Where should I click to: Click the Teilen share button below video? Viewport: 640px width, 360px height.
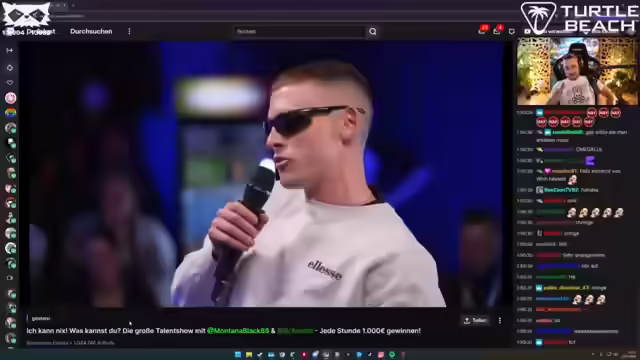(x=476, y=320)
